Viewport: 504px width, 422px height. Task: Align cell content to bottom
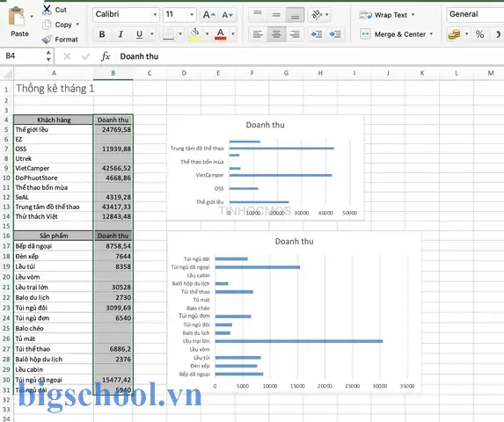[295, 14]
